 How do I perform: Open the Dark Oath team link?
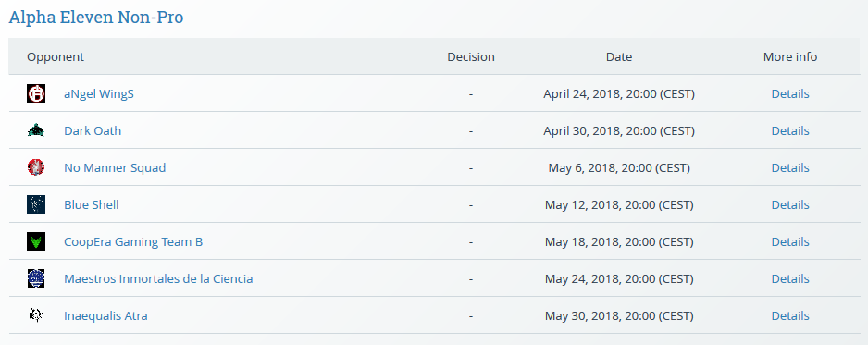pos(93,131)
